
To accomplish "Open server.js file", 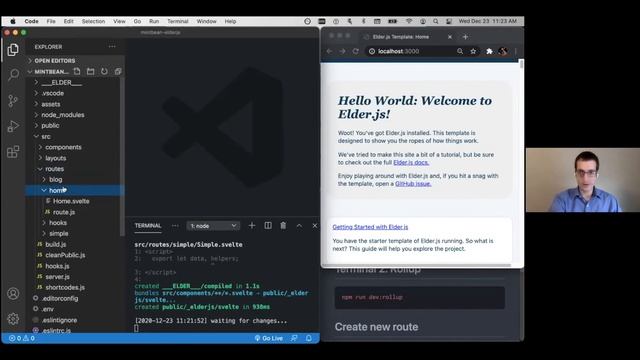I will (x=57, y=276).
